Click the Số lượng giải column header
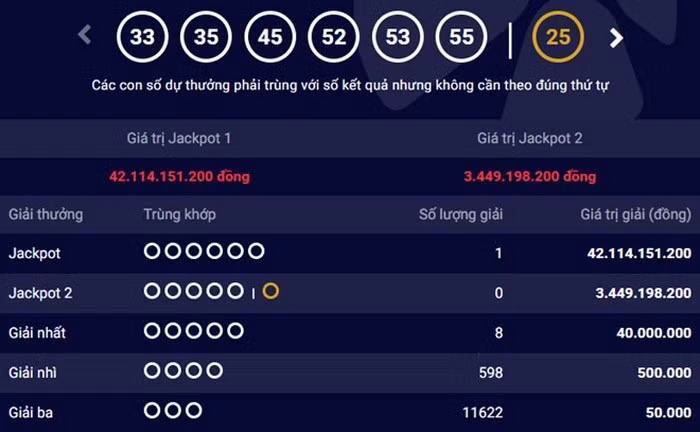 pos(460,214)
